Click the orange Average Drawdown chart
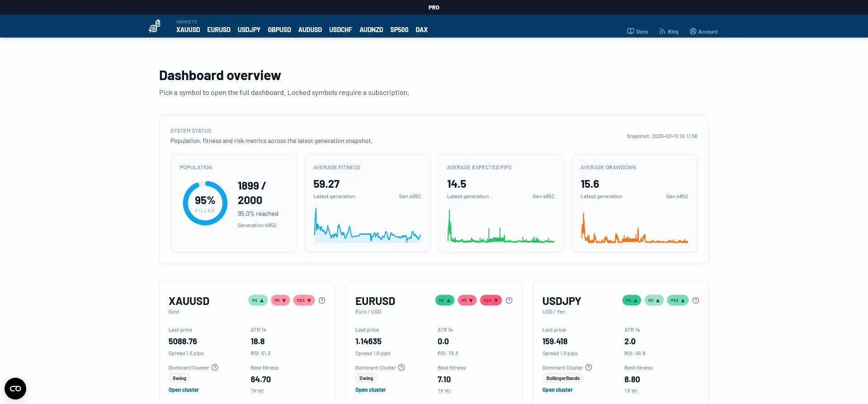868x404 pixels. [x=634, y=227]
